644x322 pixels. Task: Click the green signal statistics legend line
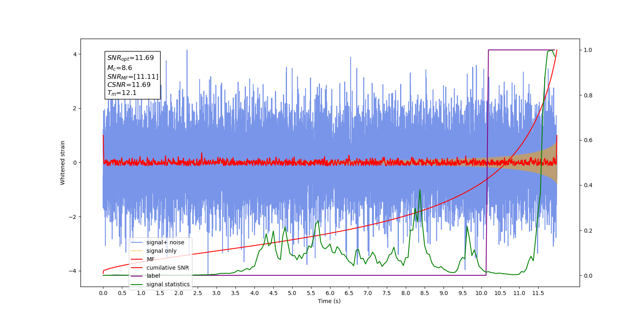(x=137, y=285)
